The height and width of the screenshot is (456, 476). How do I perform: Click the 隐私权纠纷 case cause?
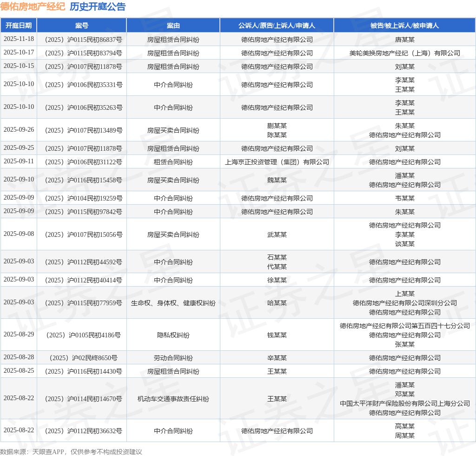pos(173,335)
